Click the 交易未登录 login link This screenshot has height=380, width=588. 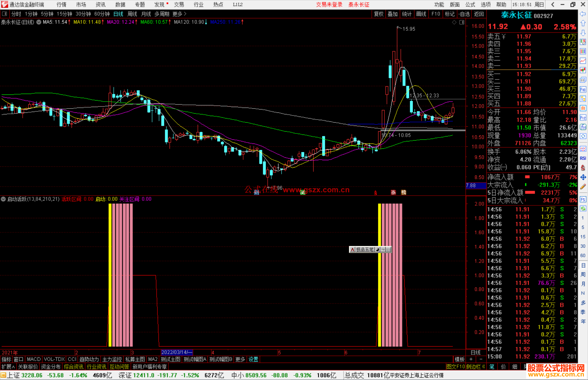[329, 5]
